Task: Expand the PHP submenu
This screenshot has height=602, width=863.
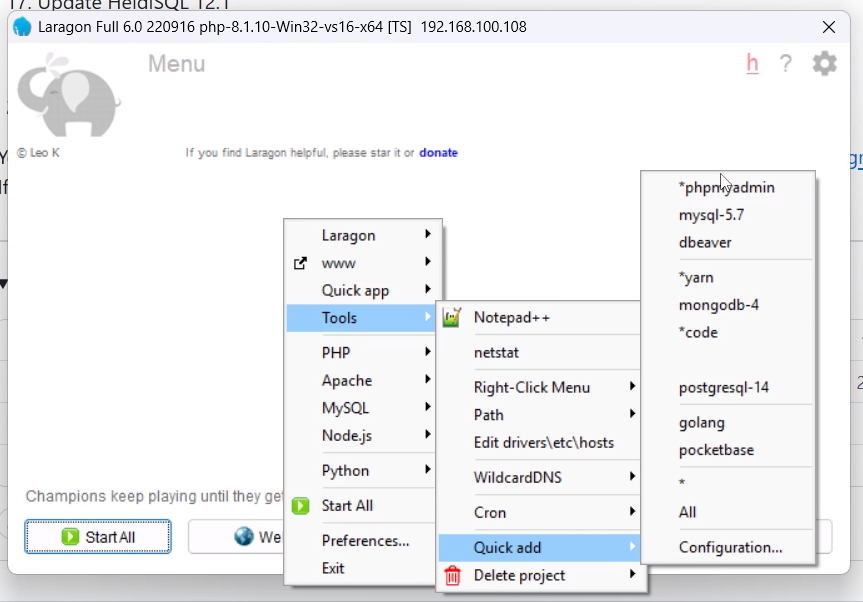Action: pos(363,352)
